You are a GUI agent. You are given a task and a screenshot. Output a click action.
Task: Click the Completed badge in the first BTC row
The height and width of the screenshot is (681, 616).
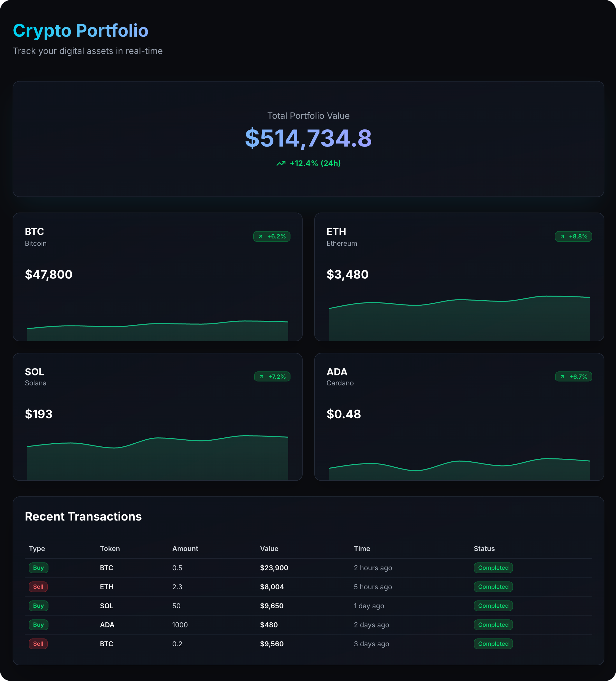point(493,568)
